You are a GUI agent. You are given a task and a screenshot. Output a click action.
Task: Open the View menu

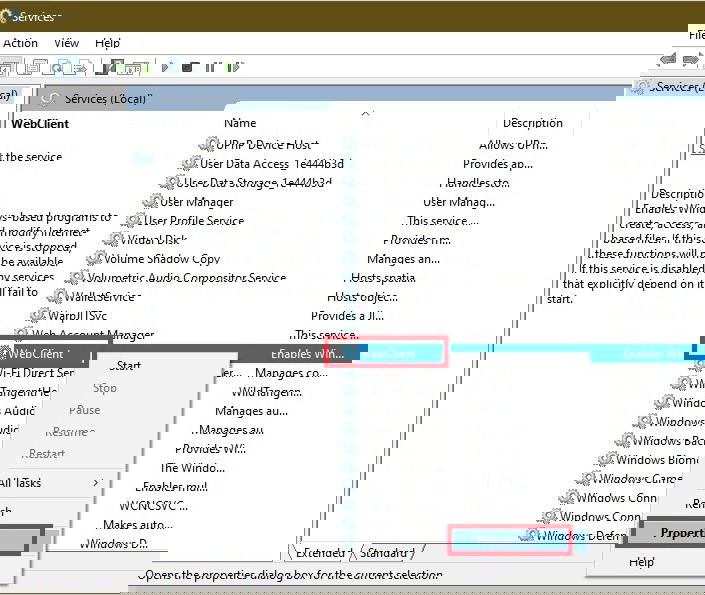point(67,43)
